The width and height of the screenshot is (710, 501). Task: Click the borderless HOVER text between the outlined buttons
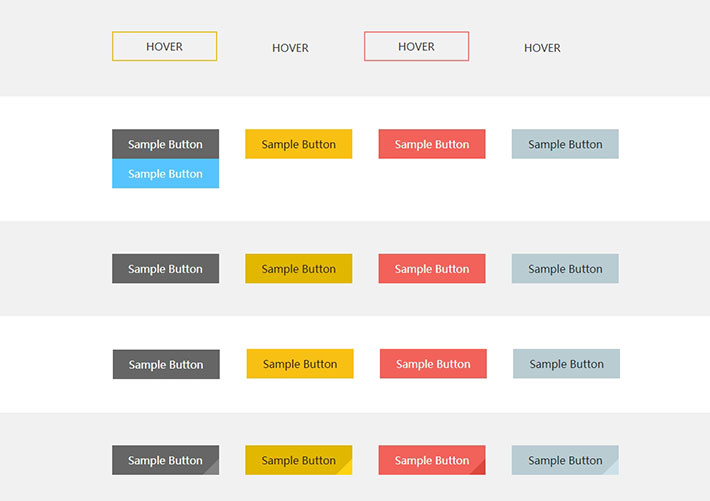pyautogui.click(x=290, y=48)
